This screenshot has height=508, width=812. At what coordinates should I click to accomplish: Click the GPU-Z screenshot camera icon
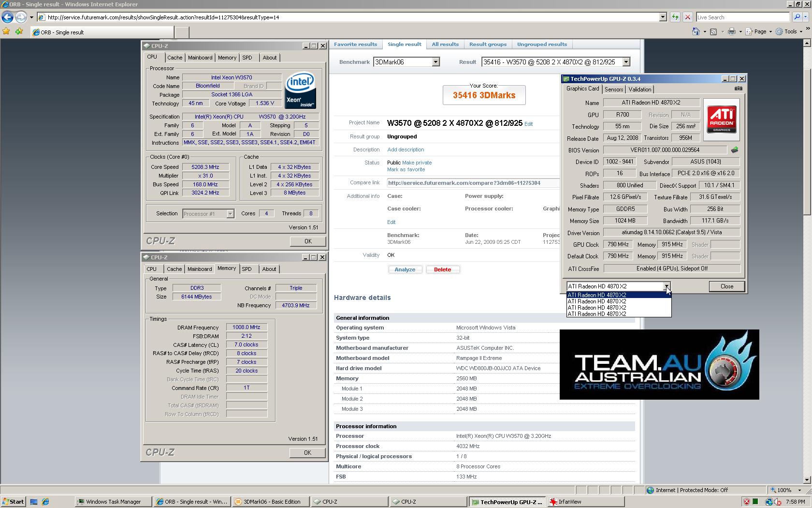tap(738, 89)
